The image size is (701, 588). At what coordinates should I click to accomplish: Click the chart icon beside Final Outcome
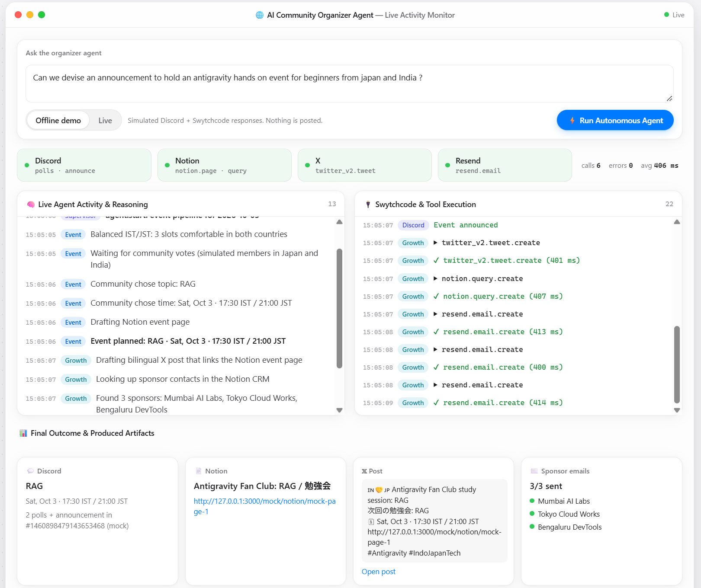(x=23, y=433)
